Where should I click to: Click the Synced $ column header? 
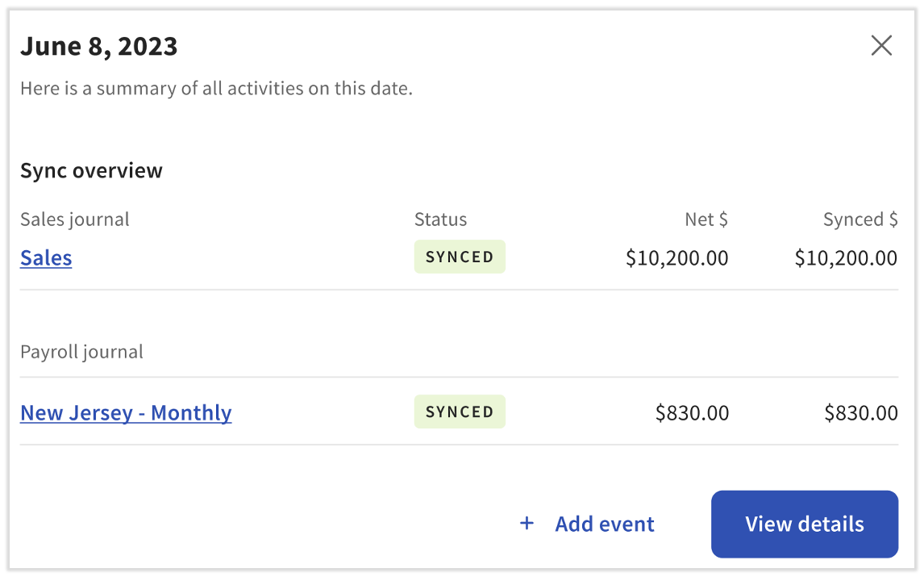(860, 219)
